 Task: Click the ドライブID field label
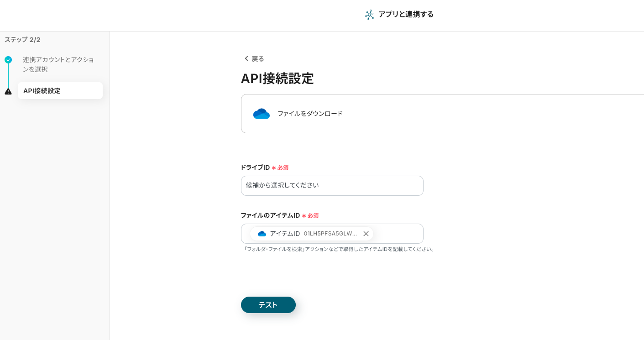(255, 167)
